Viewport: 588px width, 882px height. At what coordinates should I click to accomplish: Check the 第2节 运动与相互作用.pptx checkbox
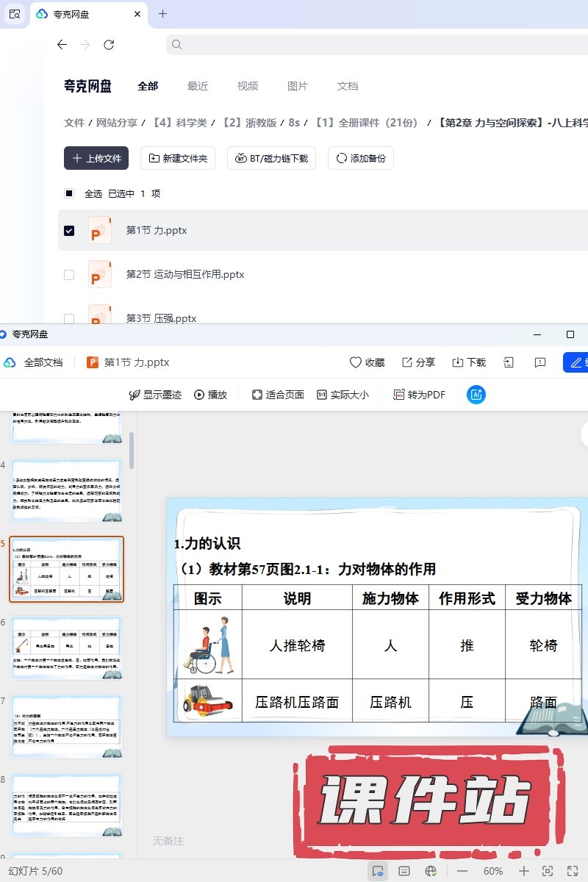tap(69, 275)
